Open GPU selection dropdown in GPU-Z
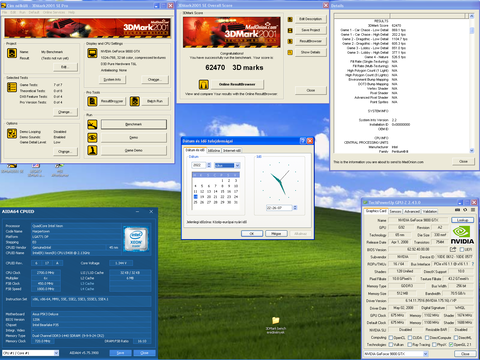Screen dimensions: 480x360 tap(426, 354)
